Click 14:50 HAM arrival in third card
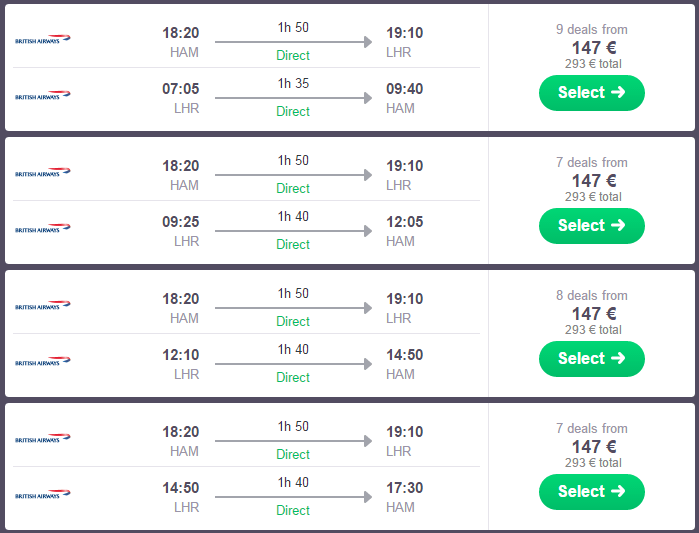 [405, 355]
